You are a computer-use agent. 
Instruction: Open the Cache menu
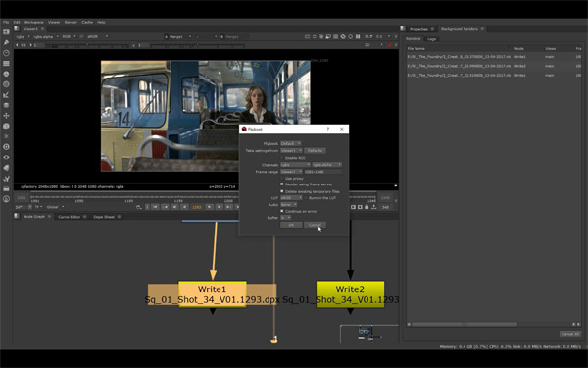(x=87, y=23)
